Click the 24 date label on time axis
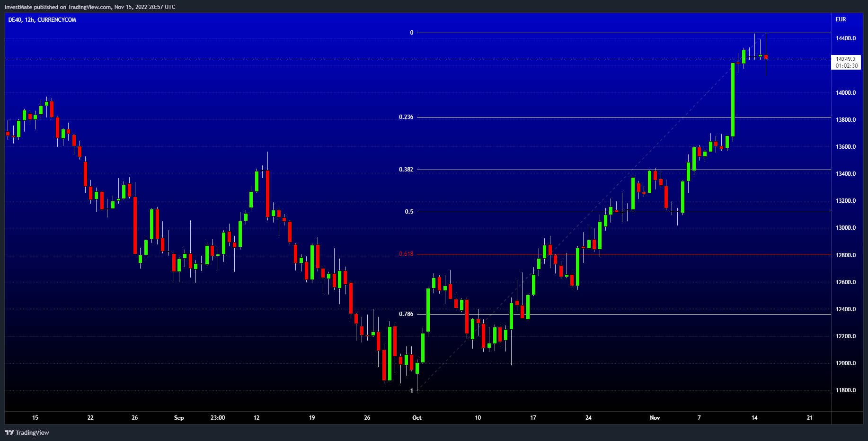 [x=588, y=418]
